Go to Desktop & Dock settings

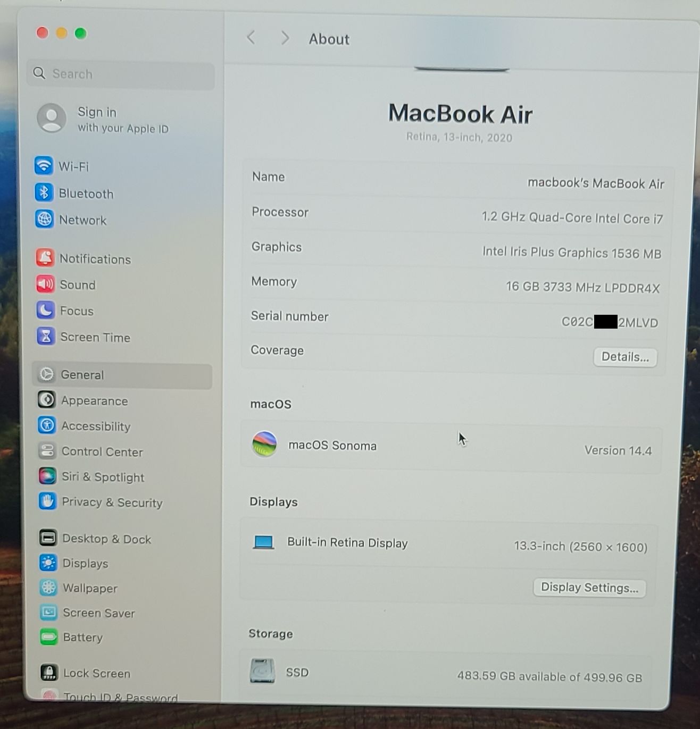coord(106,539)
